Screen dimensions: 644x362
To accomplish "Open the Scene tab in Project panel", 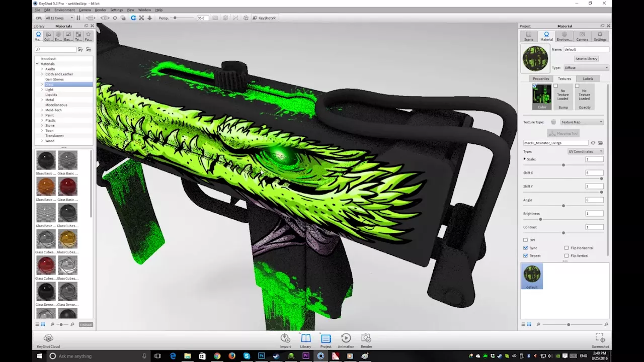I will pos(529,36).
